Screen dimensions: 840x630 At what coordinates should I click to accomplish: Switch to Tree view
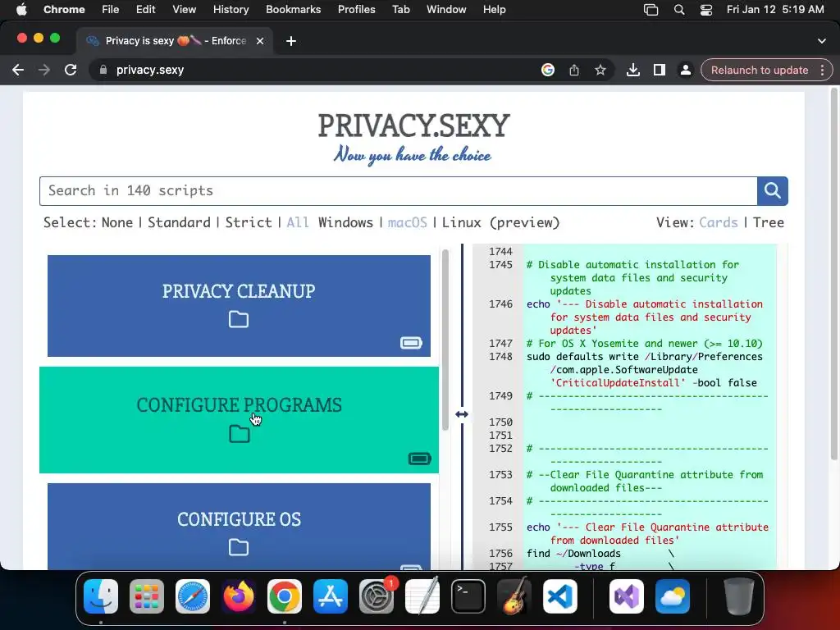coord(768,222)
